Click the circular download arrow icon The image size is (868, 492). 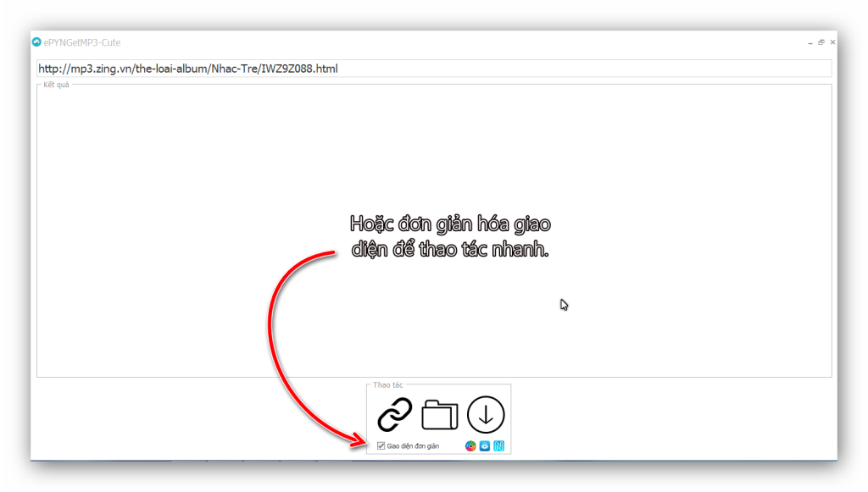click(x=486, y=415)
